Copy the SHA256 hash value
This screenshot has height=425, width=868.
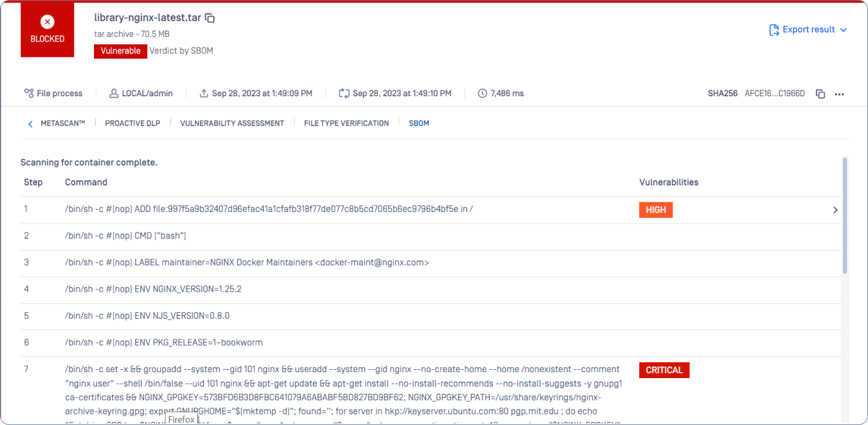pos(820,94)
